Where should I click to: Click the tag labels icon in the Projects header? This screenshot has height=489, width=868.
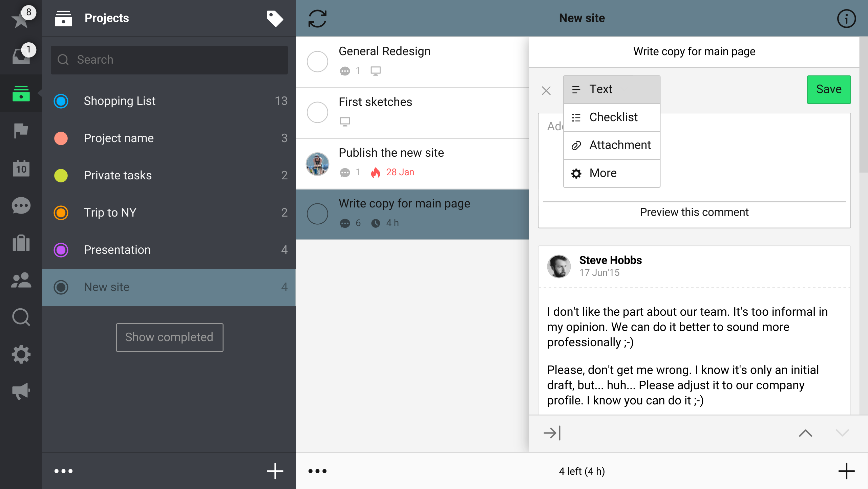point(275,18)
